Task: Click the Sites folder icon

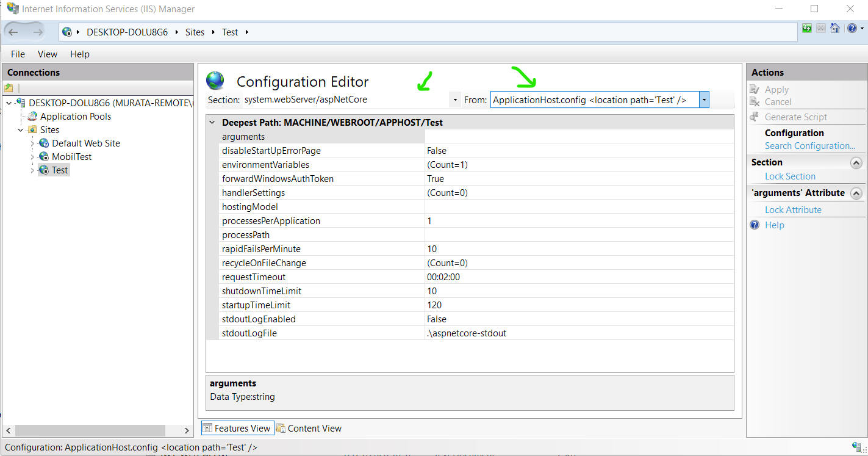Action: point(33,129)
